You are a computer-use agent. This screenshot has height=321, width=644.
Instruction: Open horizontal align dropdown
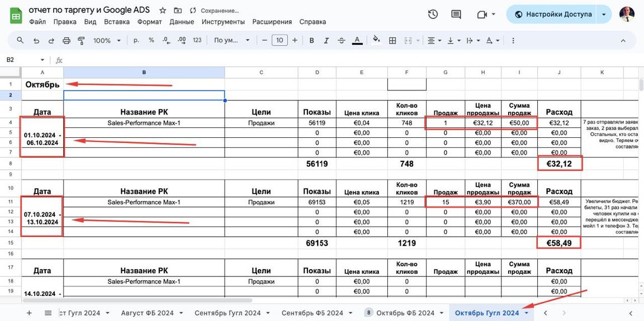pos(434,40)
